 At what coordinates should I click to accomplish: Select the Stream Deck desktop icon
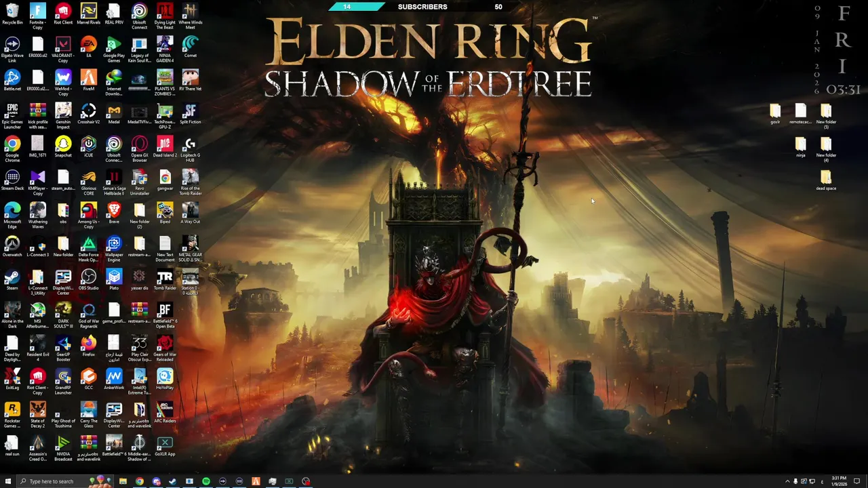pyautogui.click(x=12, y=180)
